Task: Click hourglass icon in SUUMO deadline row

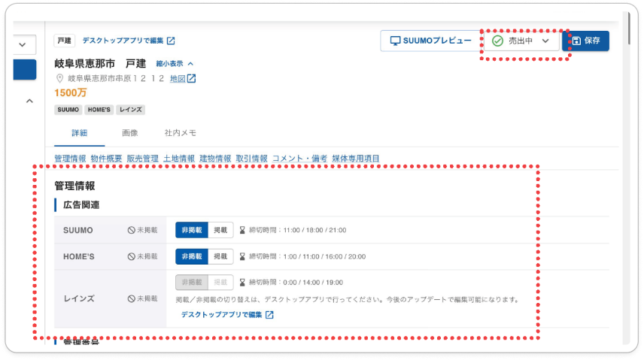Action: (x=242, y=230)
